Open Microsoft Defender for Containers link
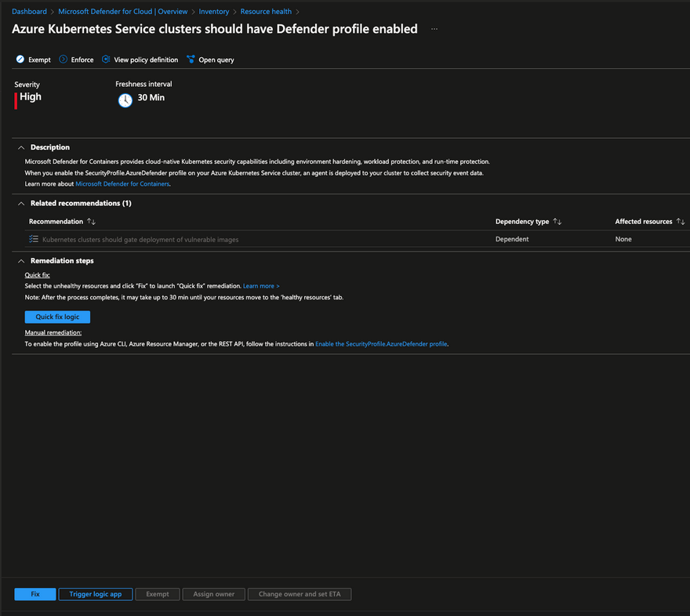The width and height of the screenshot is (690, 616). point(122,184)
